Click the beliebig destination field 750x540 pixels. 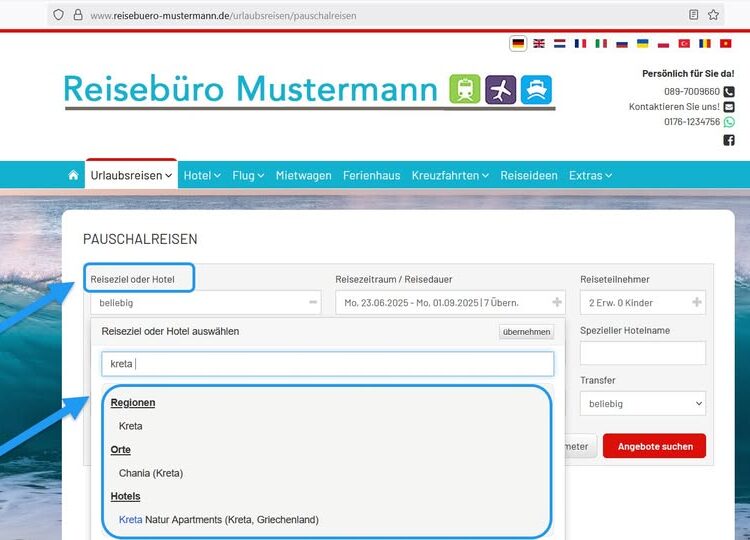coord(206,302)
